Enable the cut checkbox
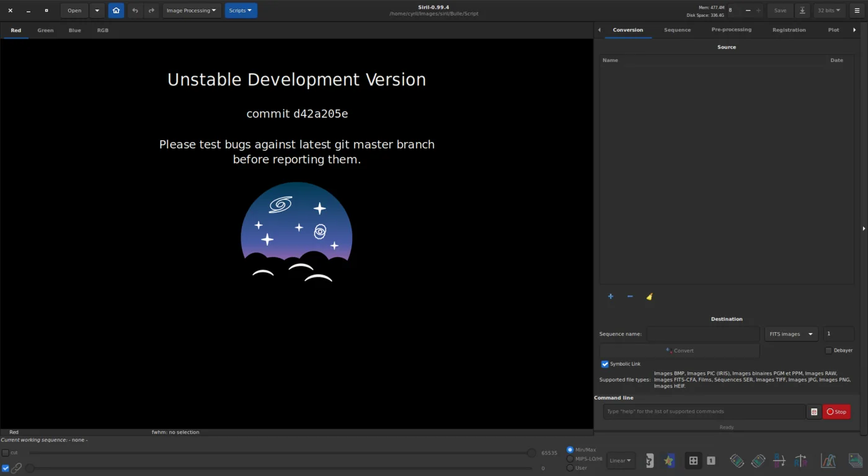This screenshot has height=476, width=868. coord(6,453)
